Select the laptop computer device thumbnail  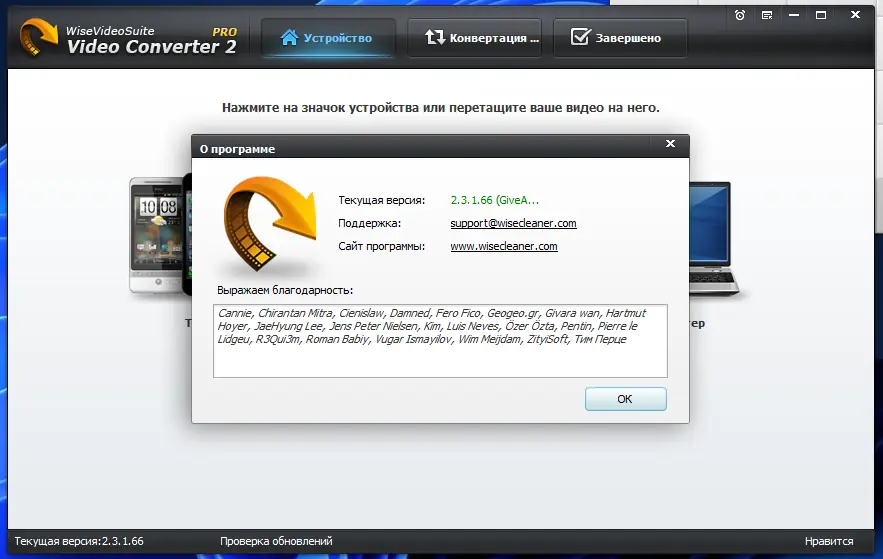[x=714, y=238]
